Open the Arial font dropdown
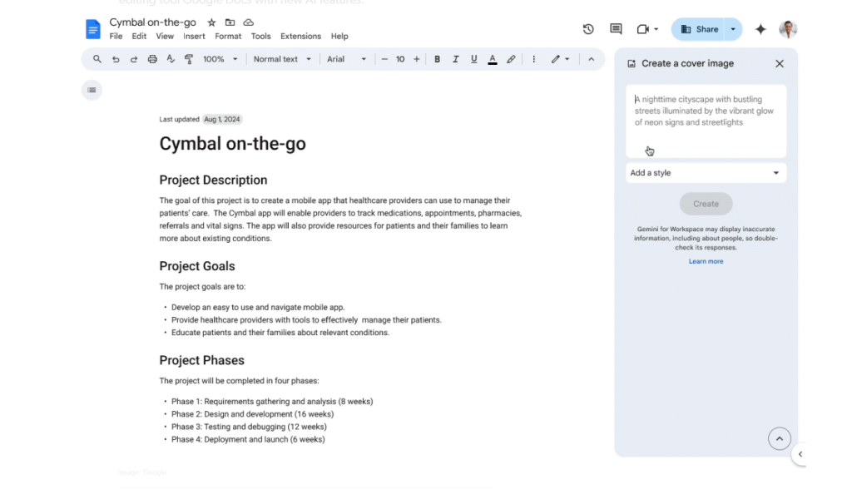The image size is (852, 504). point(344,59)
